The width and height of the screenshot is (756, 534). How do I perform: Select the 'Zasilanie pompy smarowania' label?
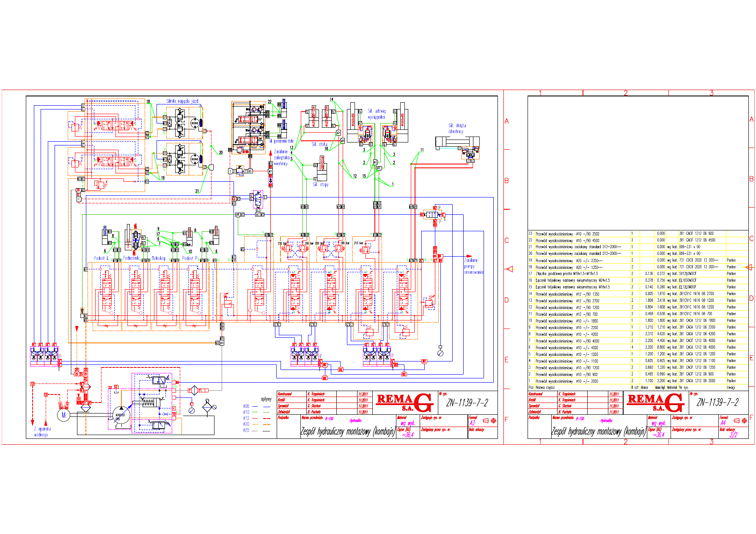point(473,266)
